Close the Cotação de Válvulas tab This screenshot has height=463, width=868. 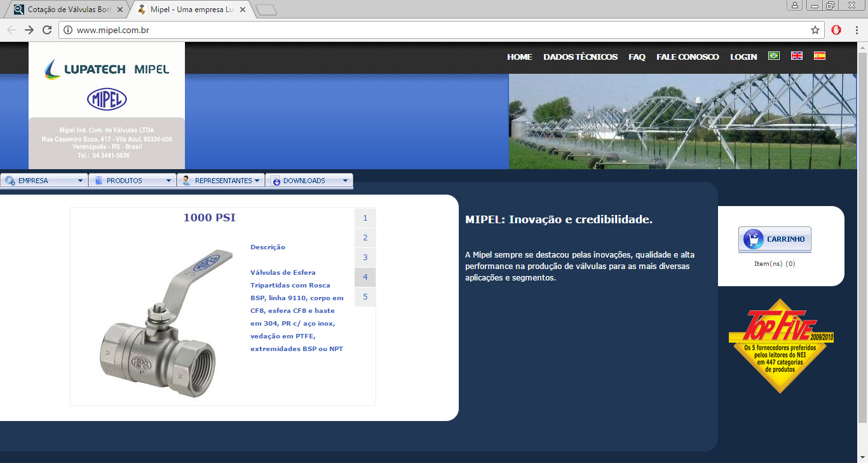[120, 10]
